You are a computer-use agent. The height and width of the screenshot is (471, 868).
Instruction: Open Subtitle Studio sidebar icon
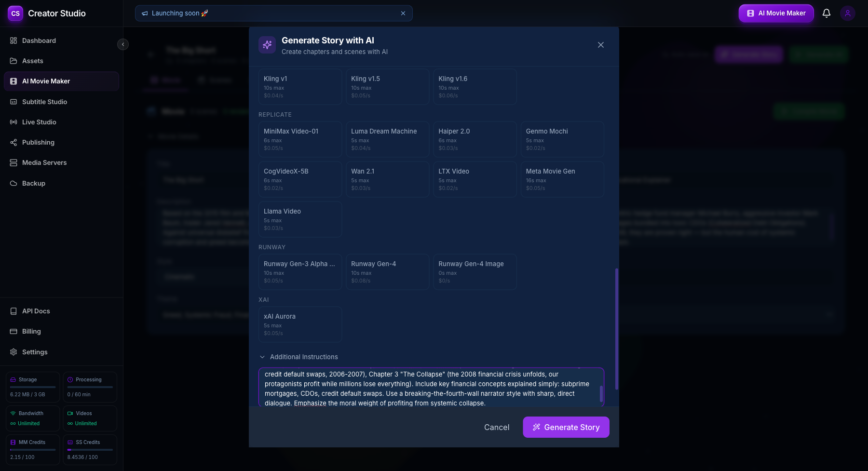pos(14,102)
